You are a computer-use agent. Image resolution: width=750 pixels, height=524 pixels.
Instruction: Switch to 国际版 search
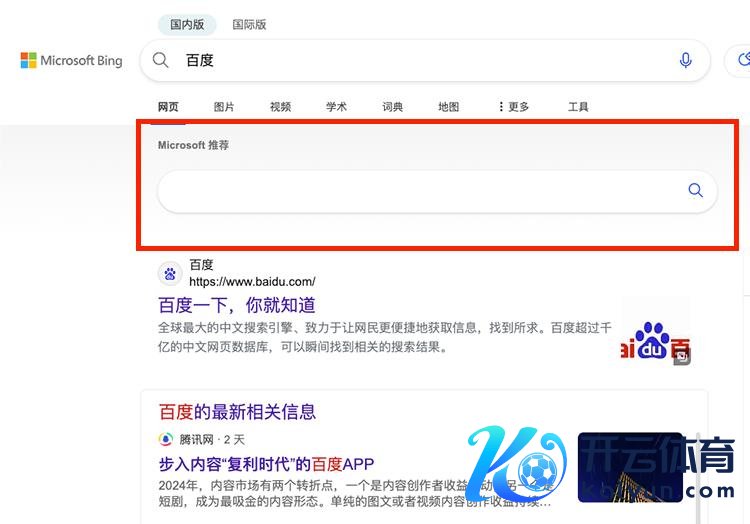click(x=249, y=24)
